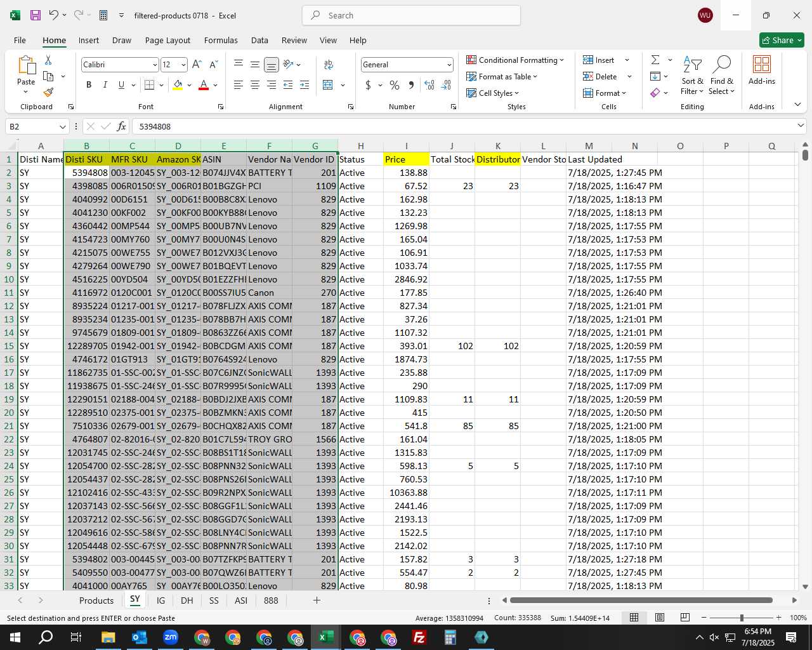Switch to the Insert tab

click(x=89, y=40)
